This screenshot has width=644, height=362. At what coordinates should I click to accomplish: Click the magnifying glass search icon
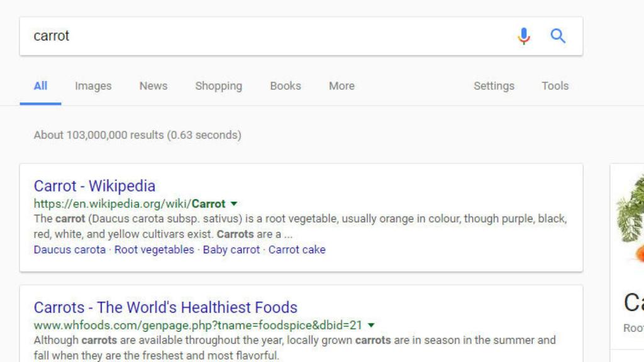558,36
